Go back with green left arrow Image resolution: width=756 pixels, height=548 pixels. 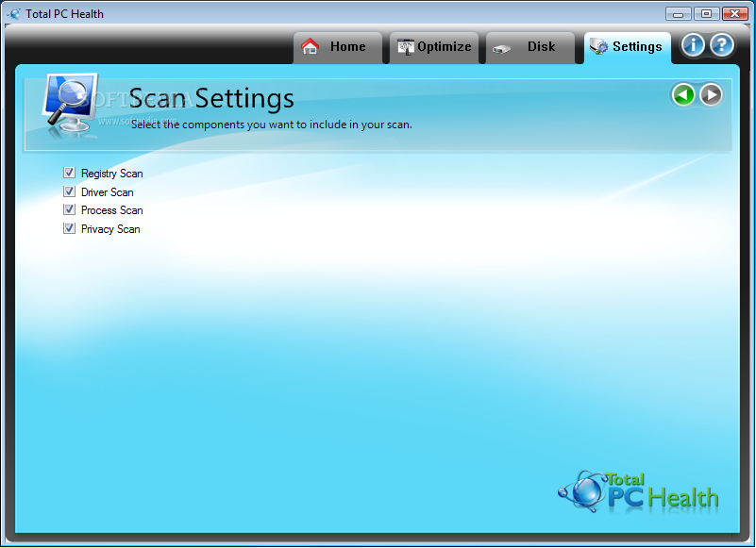(683, 94)
